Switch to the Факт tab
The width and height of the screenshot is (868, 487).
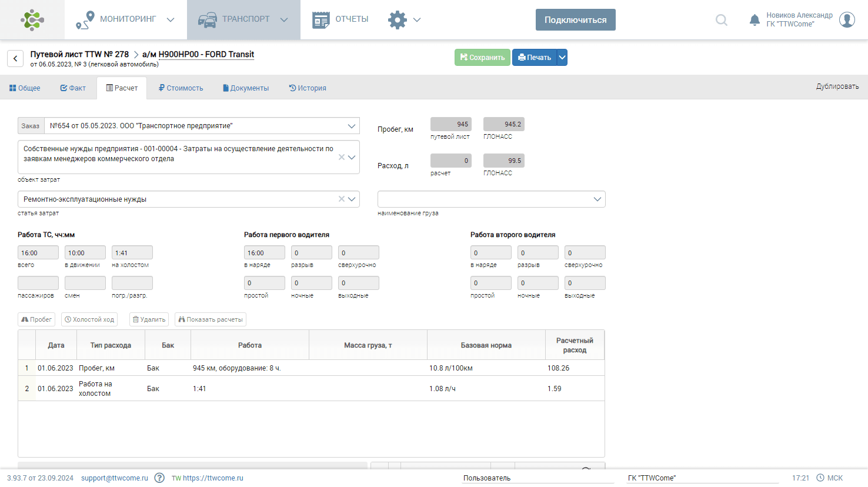tap(73, 88)
